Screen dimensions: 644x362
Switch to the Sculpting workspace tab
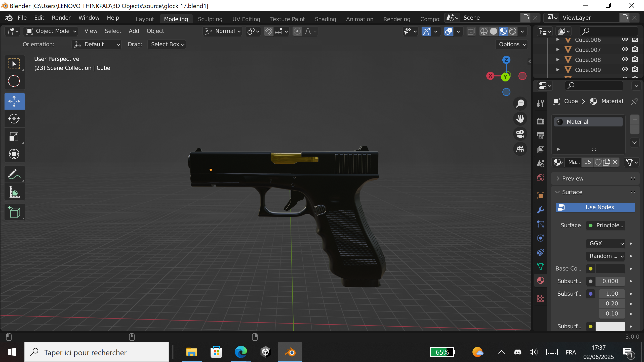click(210, 19)
